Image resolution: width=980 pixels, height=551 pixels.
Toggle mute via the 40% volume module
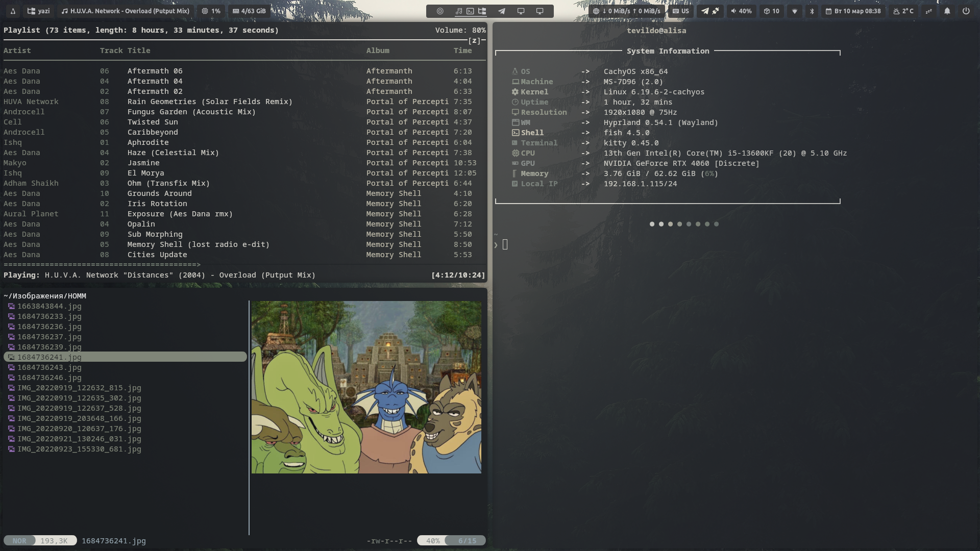click(741, 11)
